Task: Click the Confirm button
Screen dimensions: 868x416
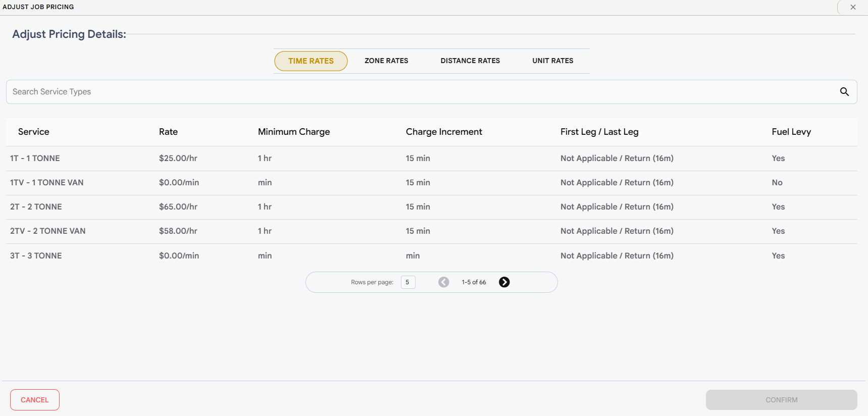Action: 781,400
